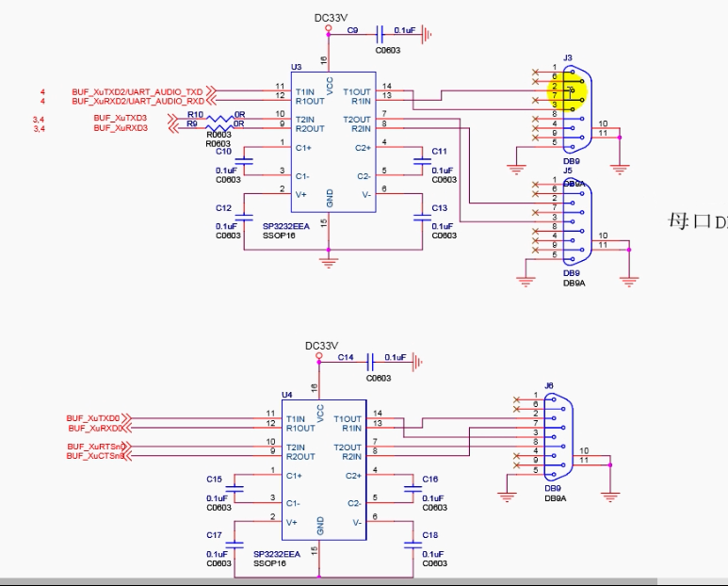Select the J6 DB9 connector symbol
Viewport: 728px width, 586px height.
point(555,435)
